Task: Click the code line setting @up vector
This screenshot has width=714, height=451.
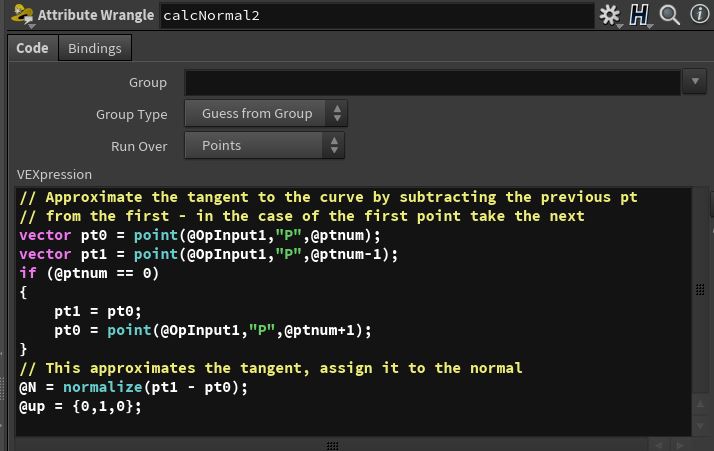Action: (x=81, y=407)
